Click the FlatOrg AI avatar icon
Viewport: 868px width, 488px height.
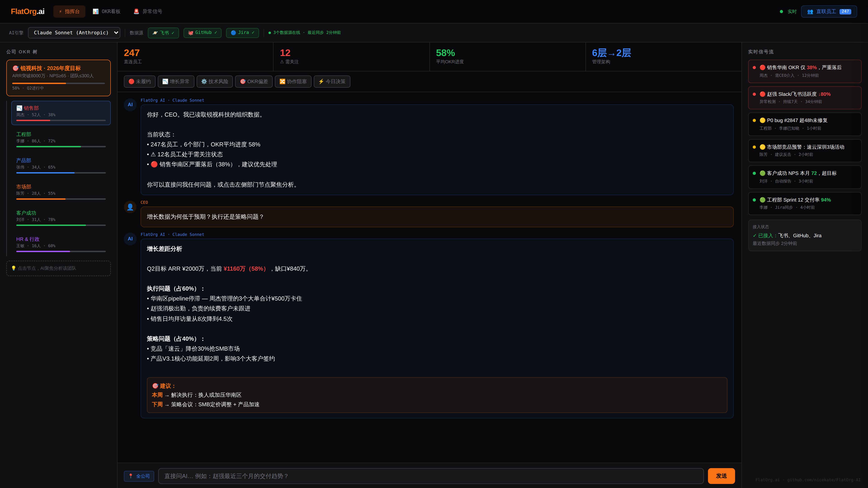click(x=130, y=105)
